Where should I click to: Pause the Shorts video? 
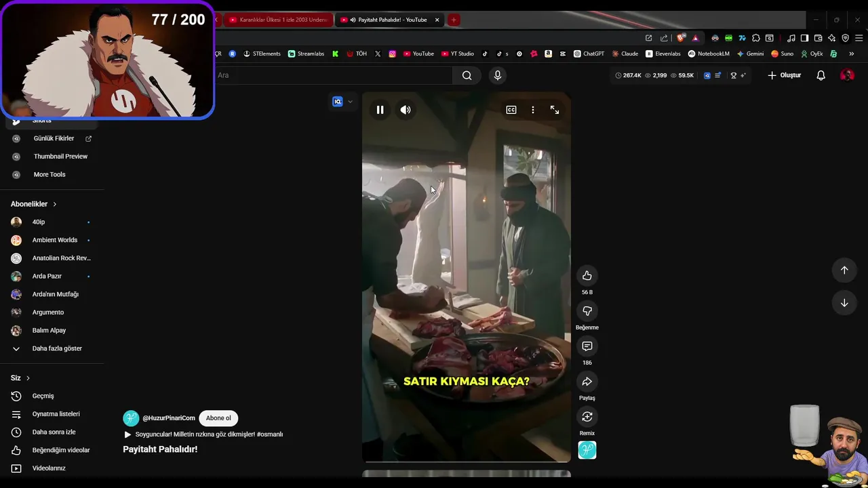(380, 110)
